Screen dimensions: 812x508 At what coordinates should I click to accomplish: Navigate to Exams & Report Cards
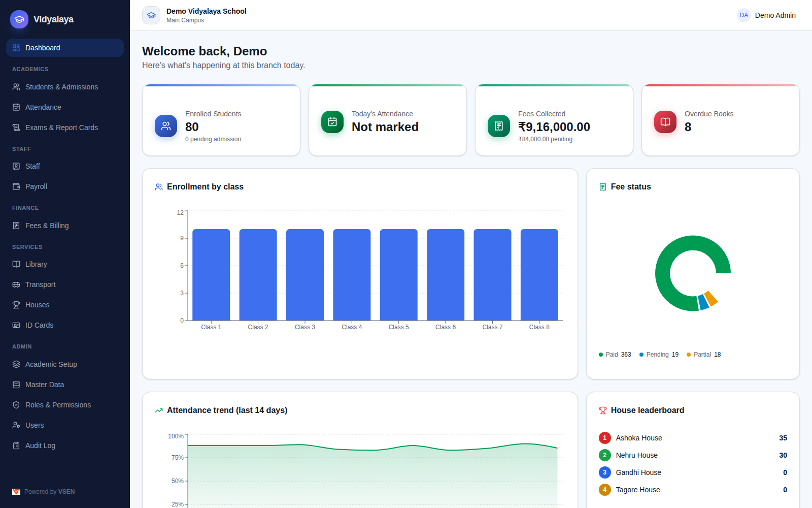coord(65,128)
